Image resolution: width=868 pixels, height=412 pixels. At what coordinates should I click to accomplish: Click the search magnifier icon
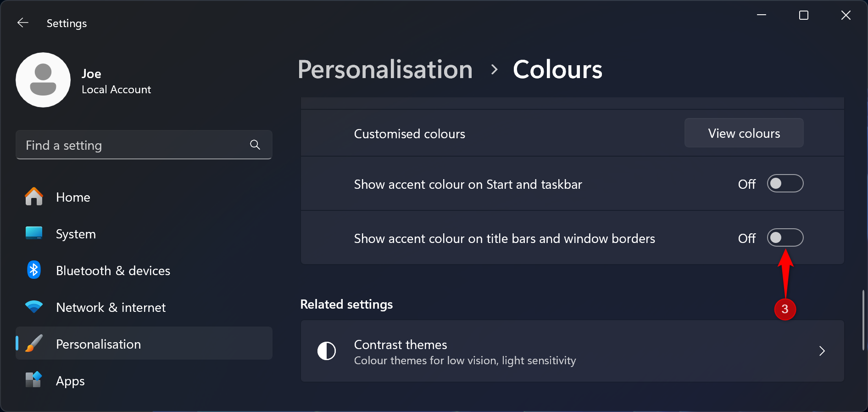(x=255, y=145)
